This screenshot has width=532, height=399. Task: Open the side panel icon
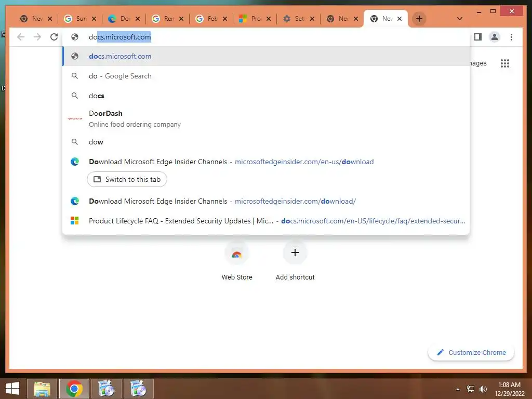(478, 37)
